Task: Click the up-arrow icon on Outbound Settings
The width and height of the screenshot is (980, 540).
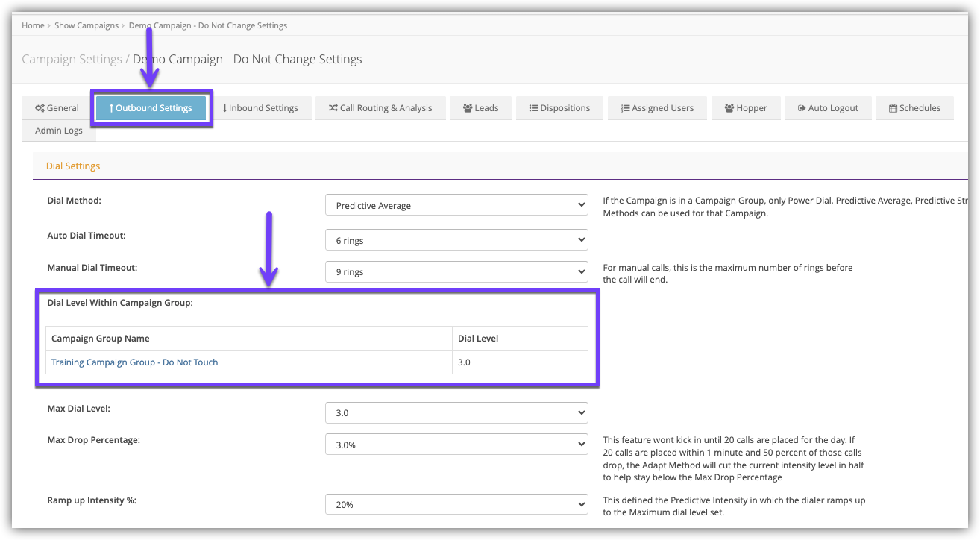Action: coord(111,108)
